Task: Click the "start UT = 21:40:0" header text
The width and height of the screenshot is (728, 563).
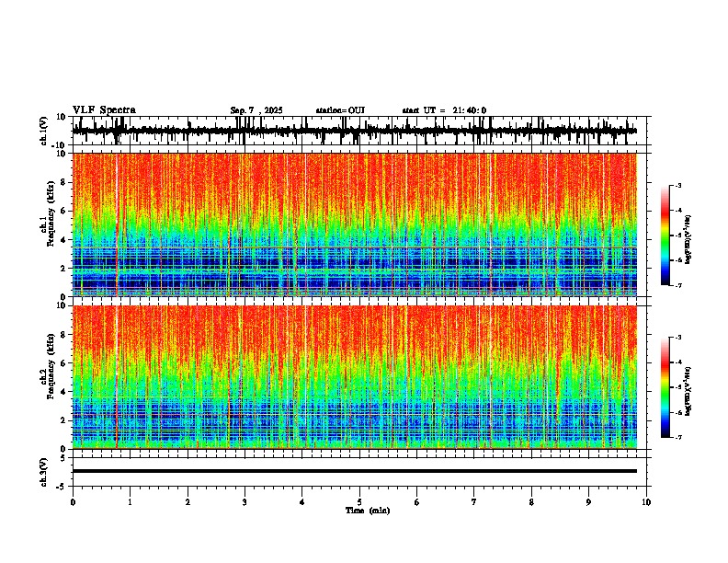Action: tap(444, 110)
